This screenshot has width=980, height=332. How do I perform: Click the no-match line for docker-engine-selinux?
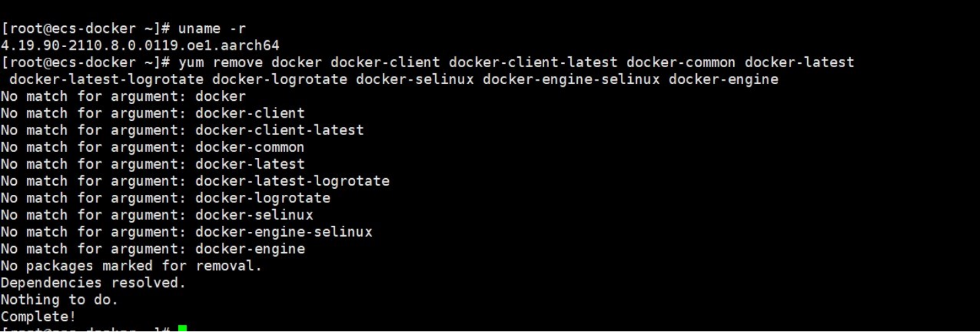(x=186, y=232)
